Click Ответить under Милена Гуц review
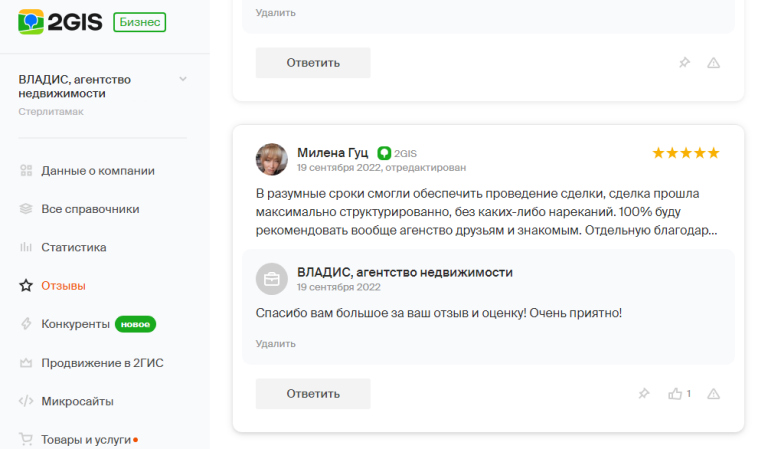This screenshot has height=449, width=768. coord(313,394)
